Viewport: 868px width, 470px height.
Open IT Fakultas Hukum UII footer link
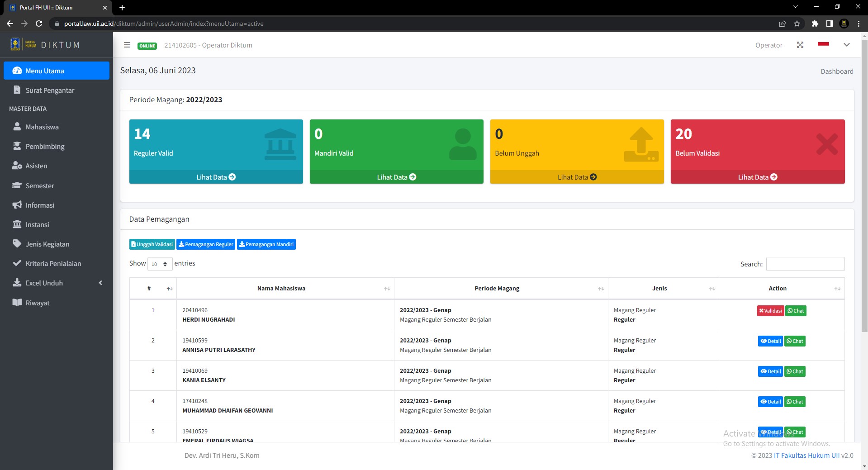(806, 456)
